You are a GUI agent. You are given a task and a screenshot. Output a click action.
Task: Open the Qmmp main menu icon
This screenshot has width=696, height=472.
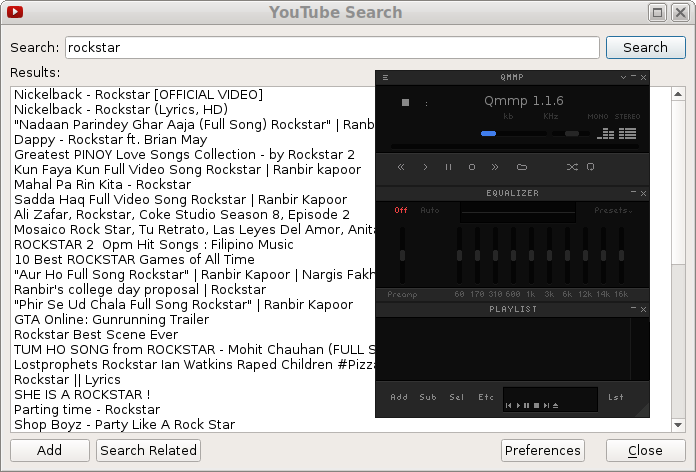coord(385,77)
